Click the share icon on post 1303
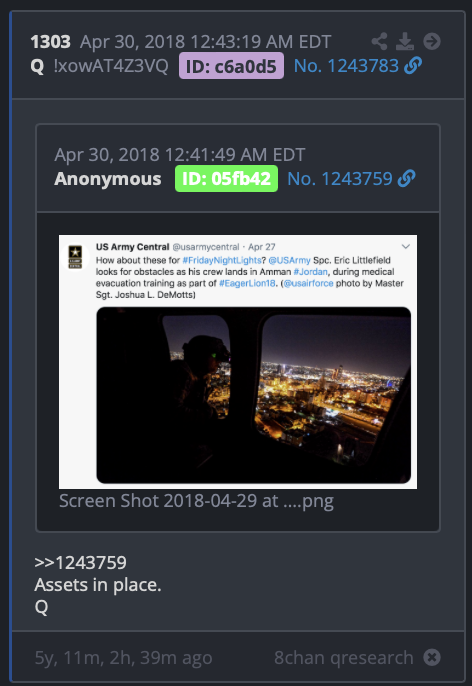 pyautogui.click(x=379, y=42)
